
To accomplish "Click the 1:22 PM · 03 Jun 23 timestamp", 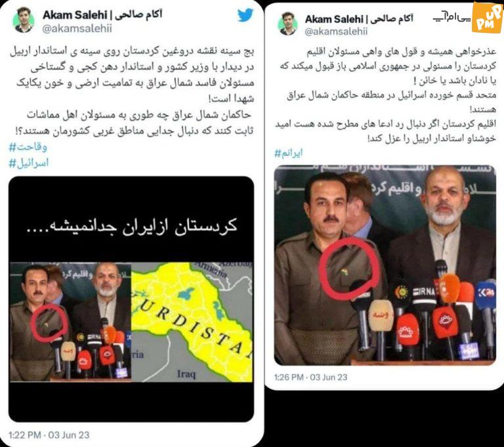I will [49, 435].
